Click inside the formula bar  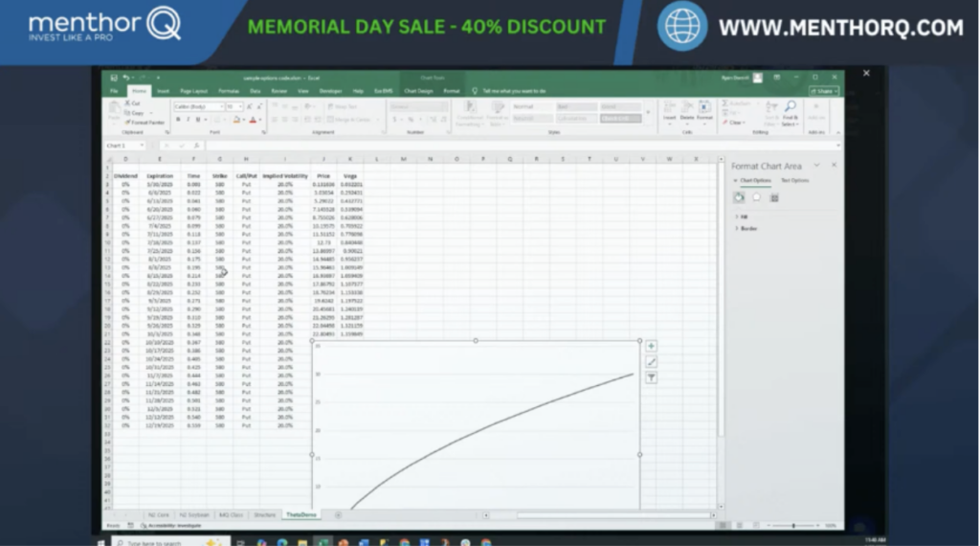[522, 146]
